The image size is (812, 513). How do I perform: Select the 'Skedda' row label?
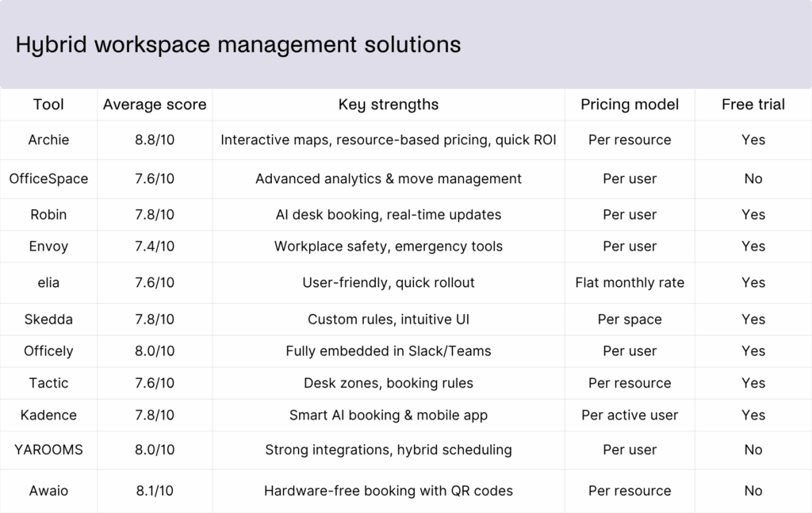click(48, 319)
